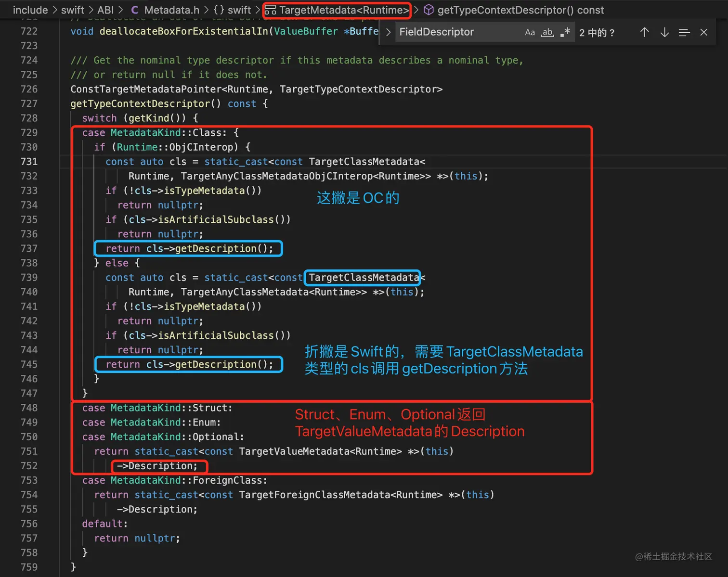Click 'cls->isArtificialSubclass()' on line 743
728x577 pixels.
[x=207, y=335]
